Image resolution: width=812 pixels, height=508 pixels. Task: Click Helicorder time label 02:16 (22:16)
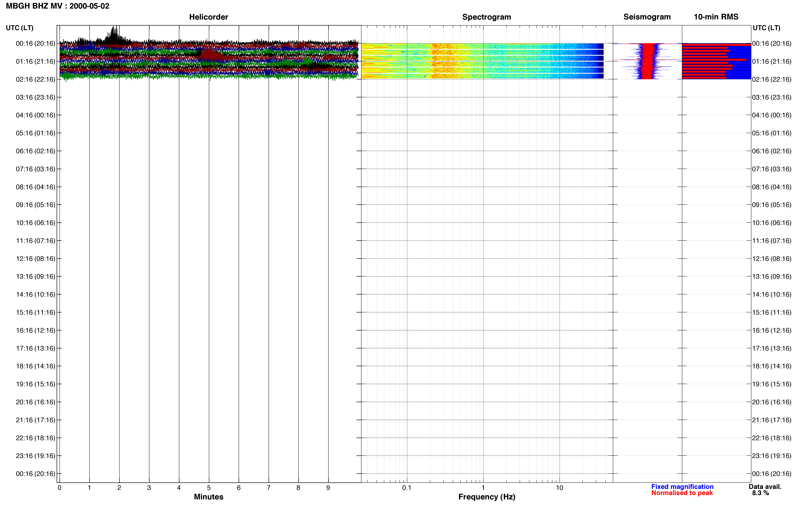(36, 79)
